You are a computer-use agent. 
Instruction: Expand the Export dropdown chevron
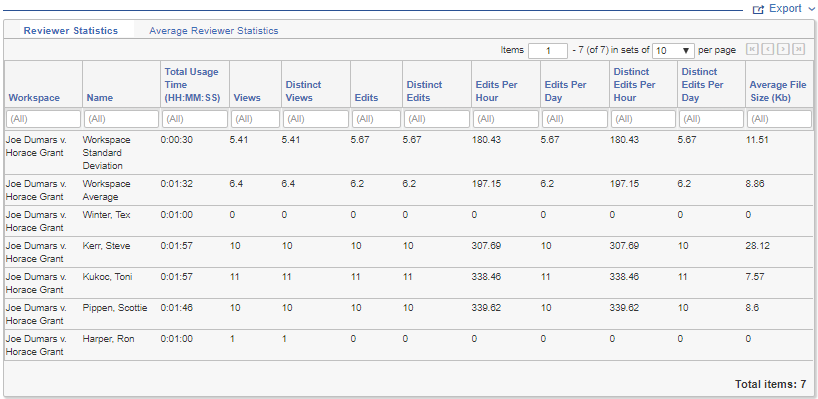[810, 9]
